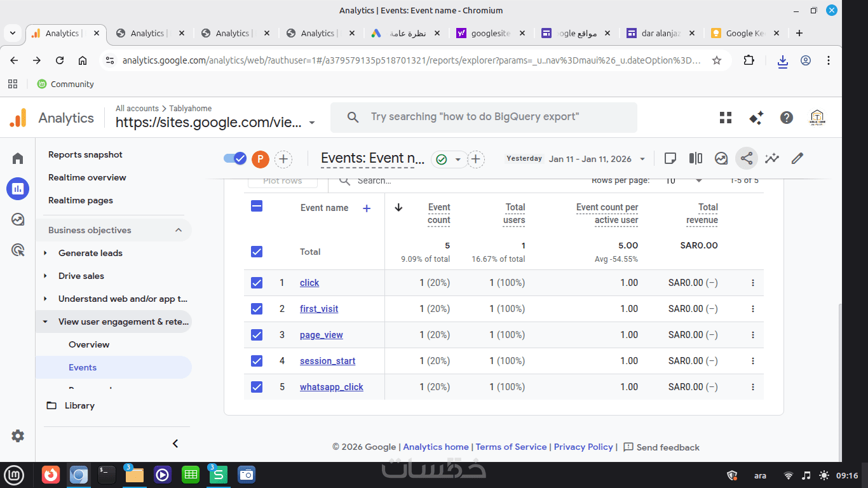Open Chromium downloads icon
The height and width of the screenshot is (488, 868).
point(783,60)
